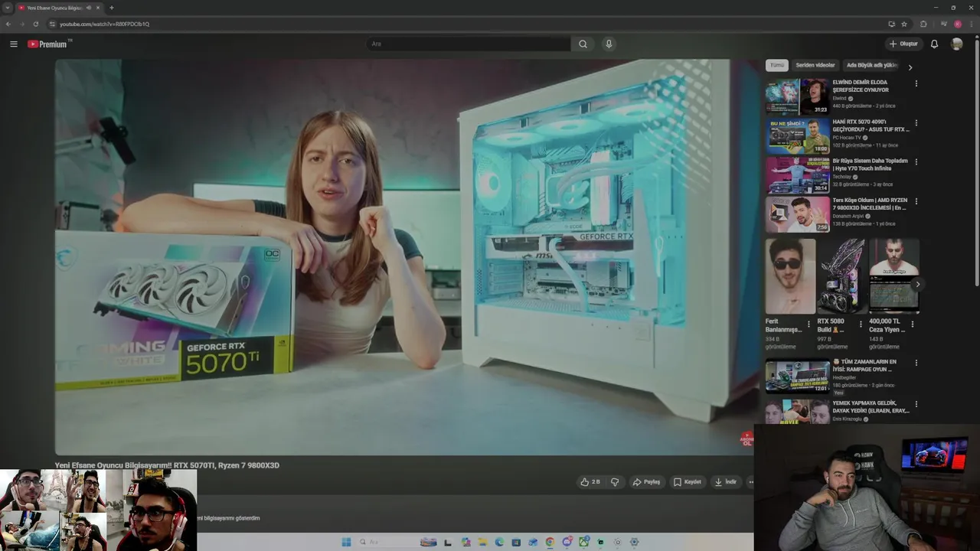Bookmark this page with star icon
This screenshot has height=551, width=980.
(904, 24)
